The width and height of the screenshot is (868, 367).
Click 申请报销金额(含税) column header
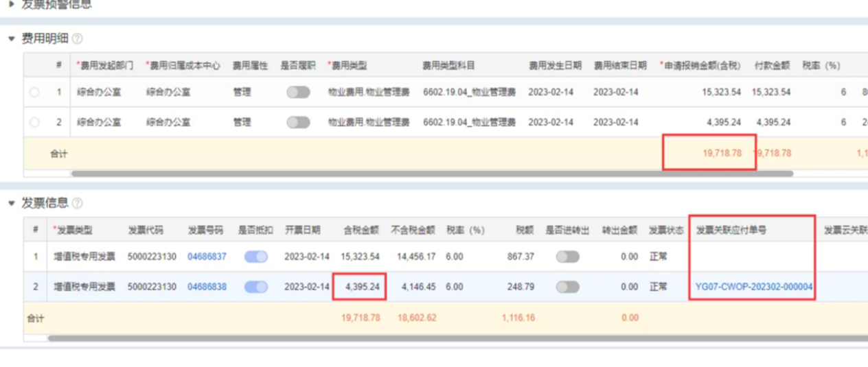pyautogui.click(x=700, y=66)
